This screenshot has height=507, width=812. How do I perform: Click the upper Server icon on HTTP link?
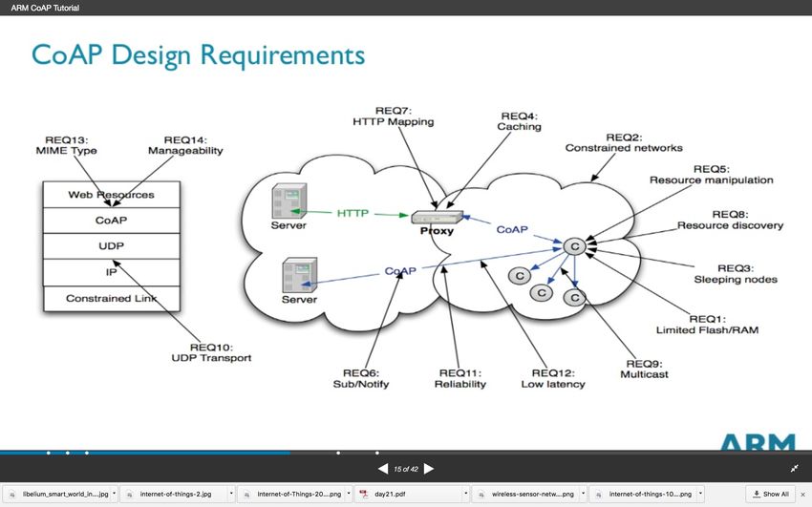(288, 201)
